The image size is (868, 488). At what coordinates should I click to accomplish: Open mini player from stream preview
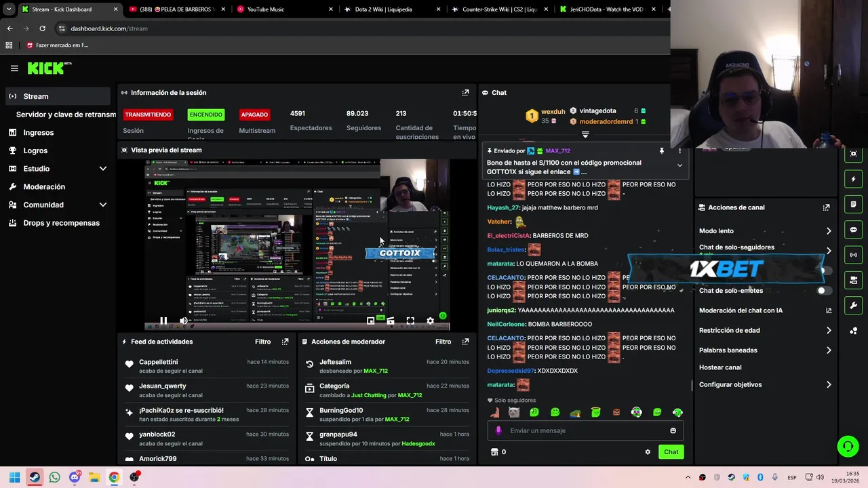[x=370, y=321]
